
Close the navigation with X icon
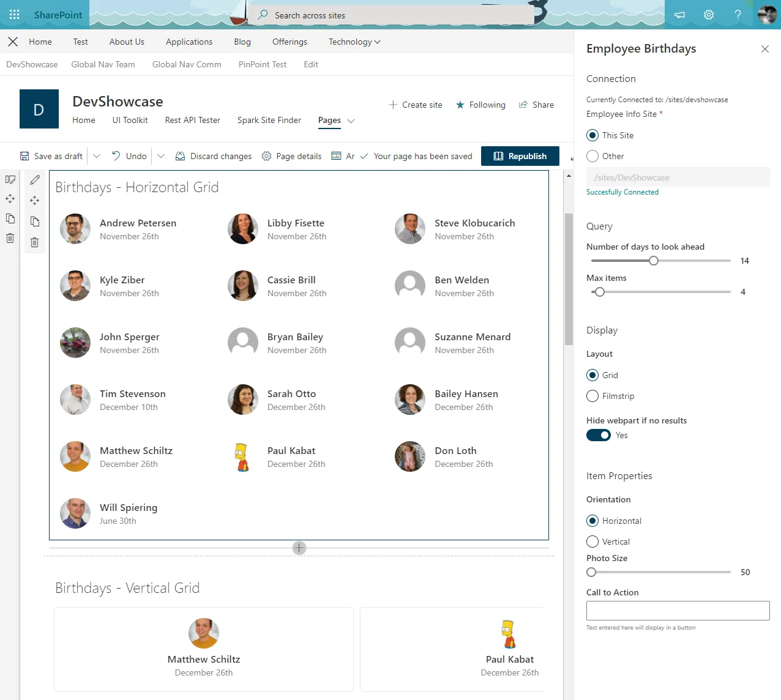[13, 42]
